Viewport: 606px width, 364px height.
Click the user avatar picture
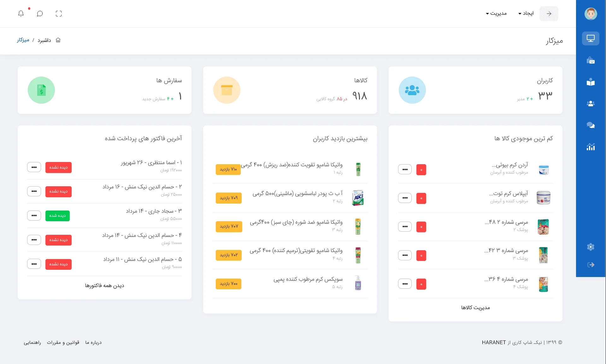(x=591, y=14)
